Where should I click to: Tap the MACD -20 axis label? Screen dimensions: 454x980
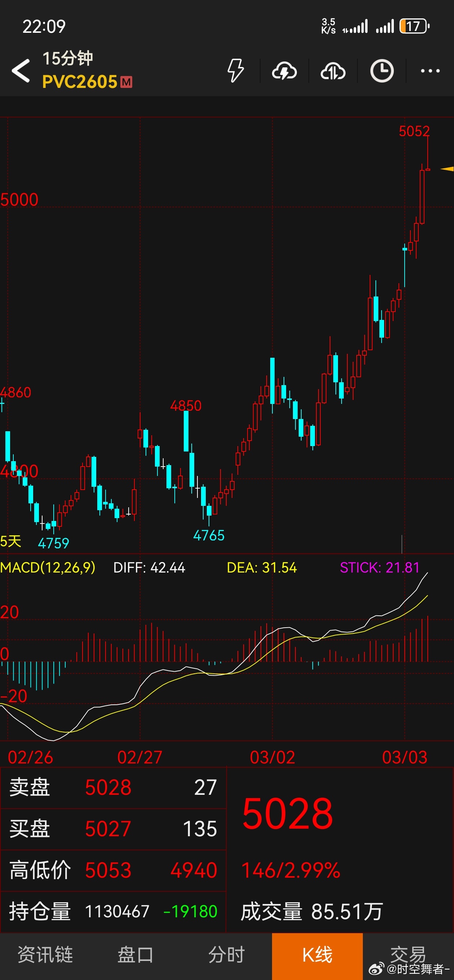coord(14,696)
